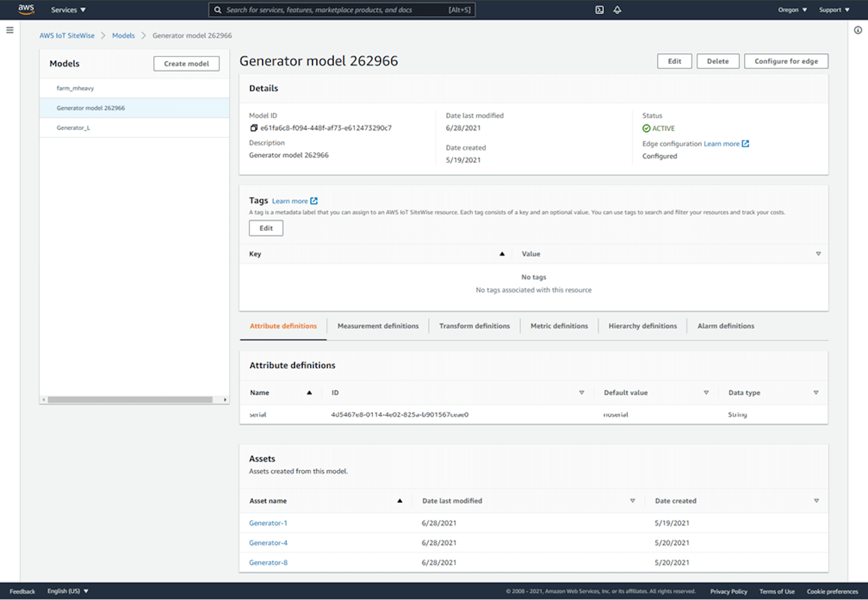
Task: Click the ACTIVE status check icon
Action: click(x=646, y=129)
